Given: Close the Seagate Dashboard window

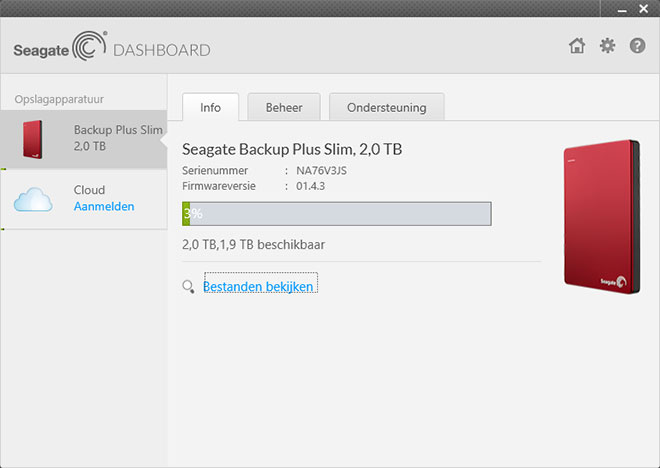Looking at the screenshot, I should pos(644,8).
